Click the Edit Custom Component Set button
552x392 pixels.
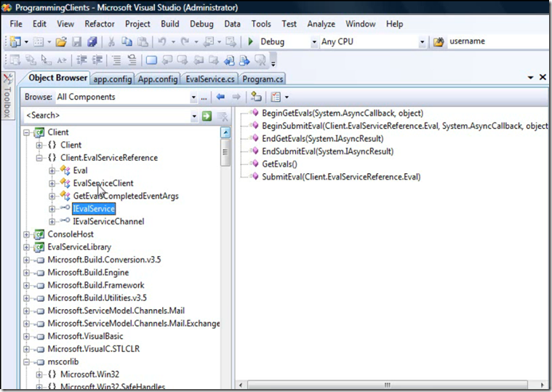(204, 97)
